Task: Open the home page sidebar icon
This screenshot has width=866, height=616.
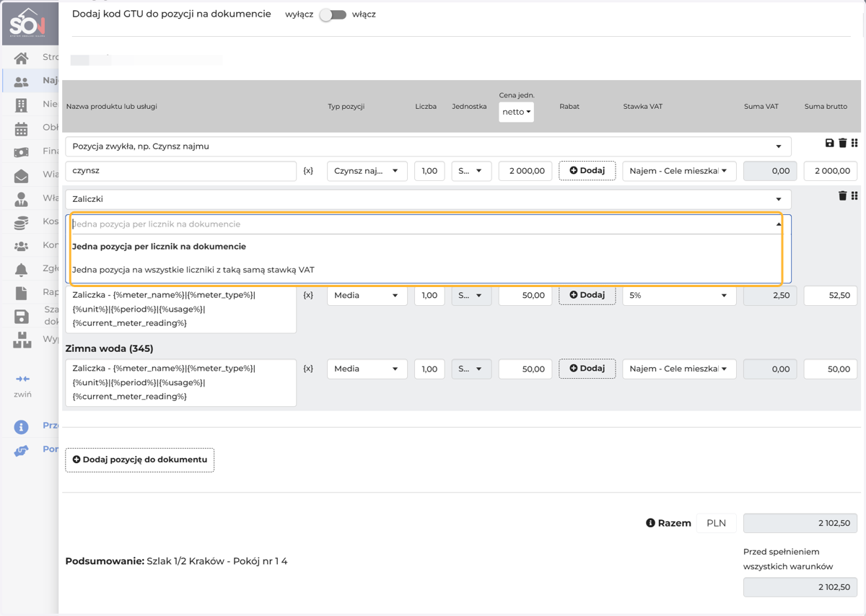Action: [x=21, y=58]
